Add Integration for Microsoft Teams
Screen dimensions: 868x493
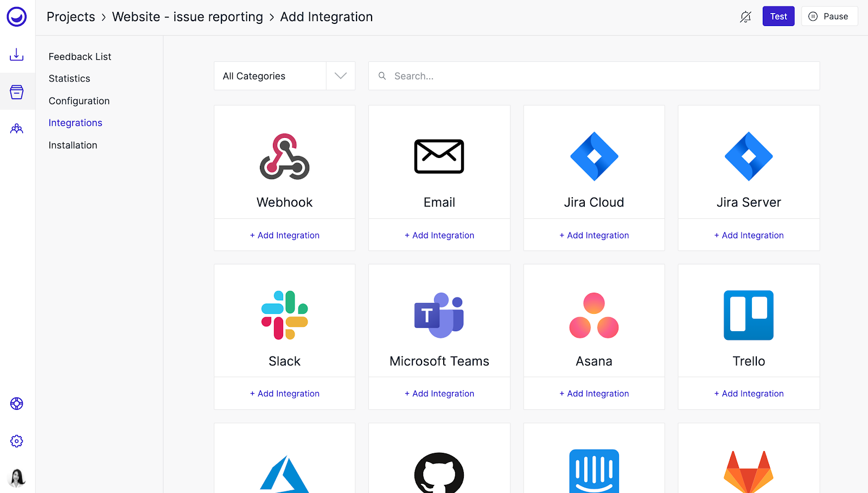click(x=439, y=394)
